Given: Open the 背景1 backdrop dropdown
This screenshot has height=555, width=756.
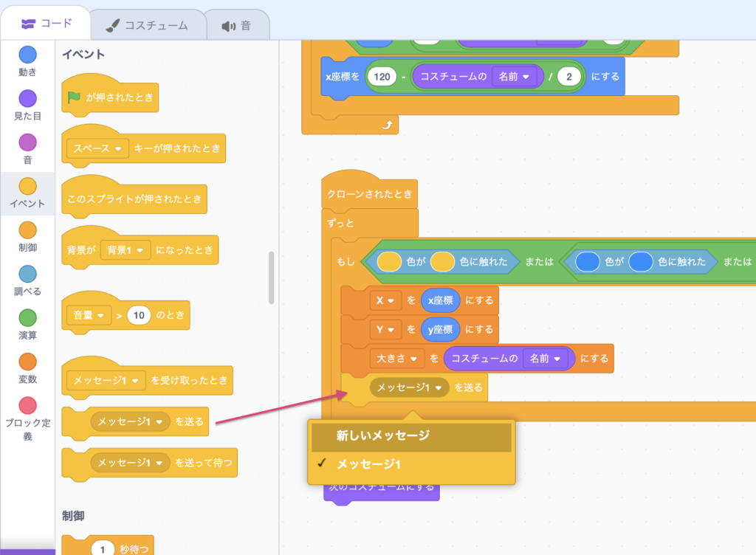Looking at the screenshot, I should (x=126, y=250).
